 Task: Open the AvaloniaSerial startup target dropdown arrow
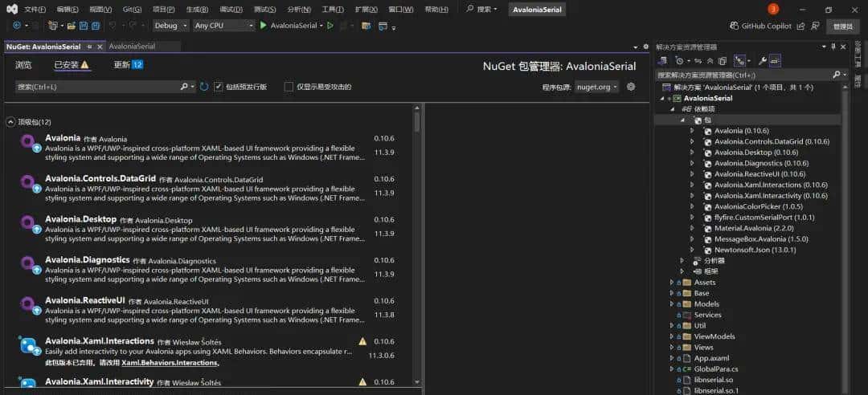pyautogui.click(x=321, y=26)
